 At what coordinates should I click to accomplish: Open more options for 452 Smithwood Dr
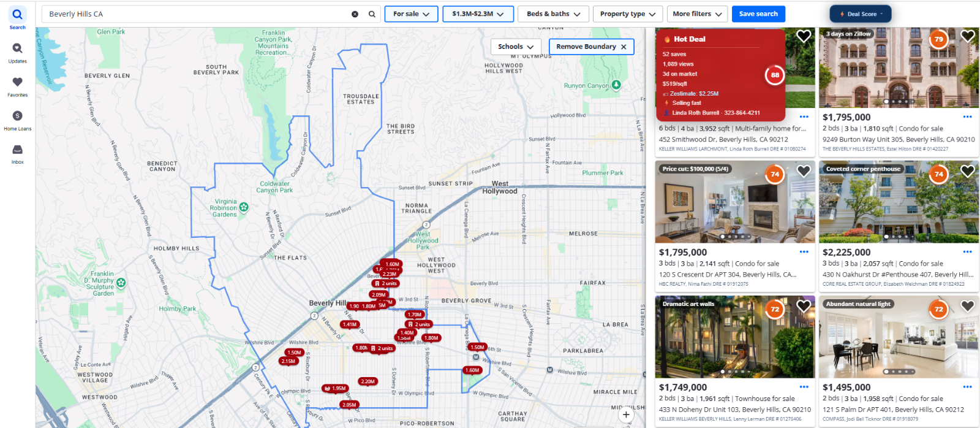804,117
